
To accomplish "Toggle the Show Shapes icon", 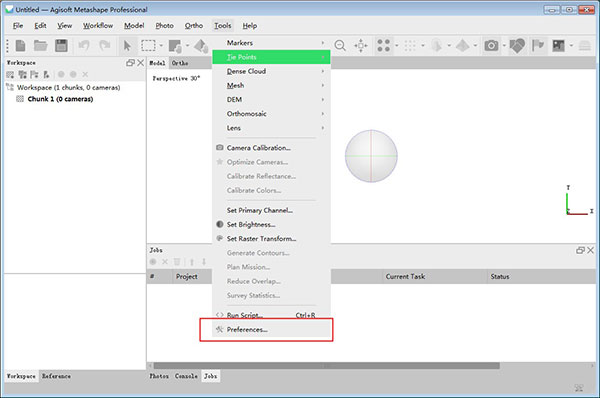I will tap(517, 46).
